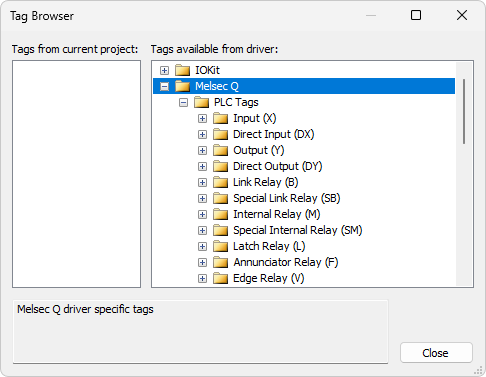
Task: Expand the Latch Relay (L) node
Action: pyautogui.click(x=202, y=246)
